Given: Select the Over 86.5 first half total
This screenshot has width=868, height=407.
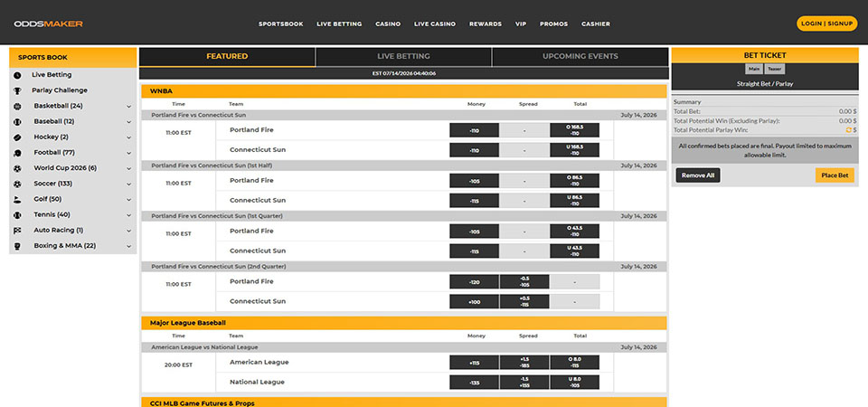Looking at the screenshot, I should (575, 181).
